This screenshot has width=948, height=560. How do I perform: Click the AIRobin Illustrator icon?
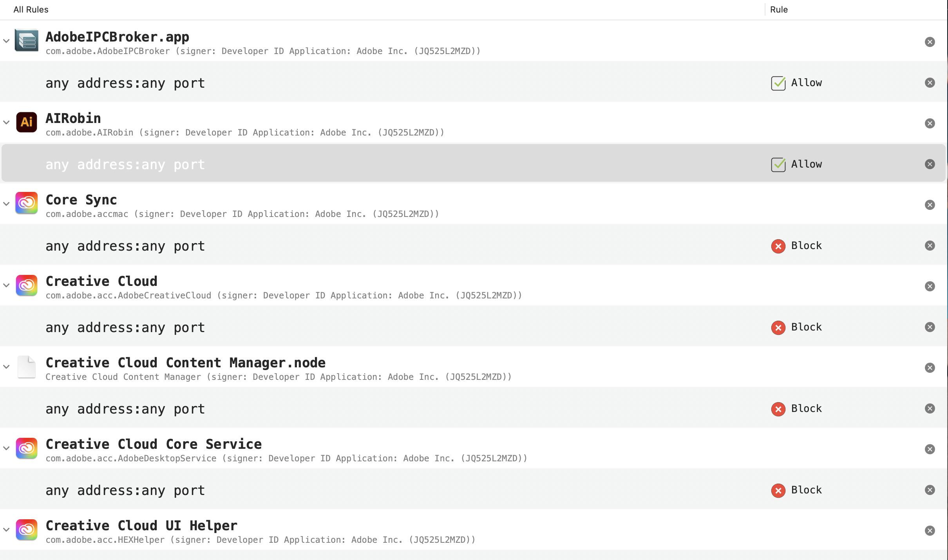tap(27, 122)
